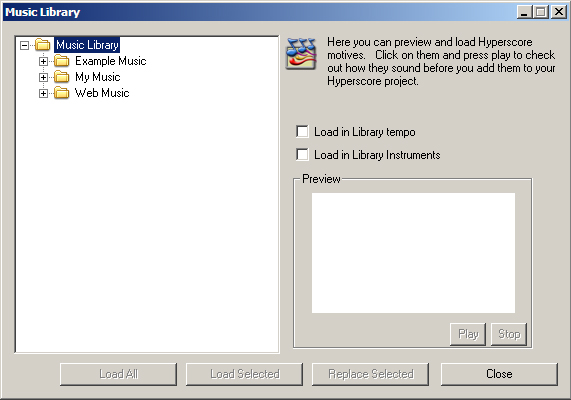Expand the My Music folder
The width and height of the screenshot is (571, 400).
43,77
